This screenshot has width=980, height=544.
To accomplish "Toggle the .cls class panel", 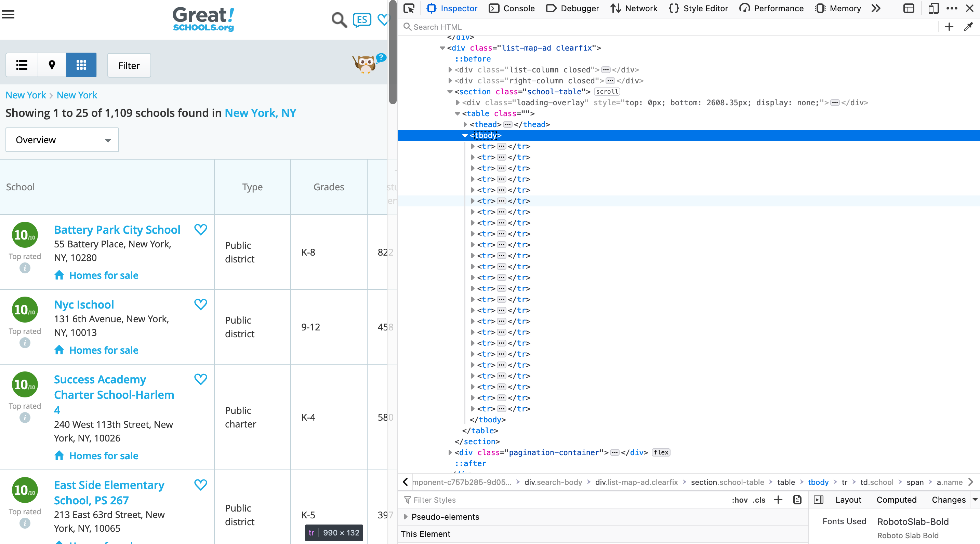I will tap(759, 500).
